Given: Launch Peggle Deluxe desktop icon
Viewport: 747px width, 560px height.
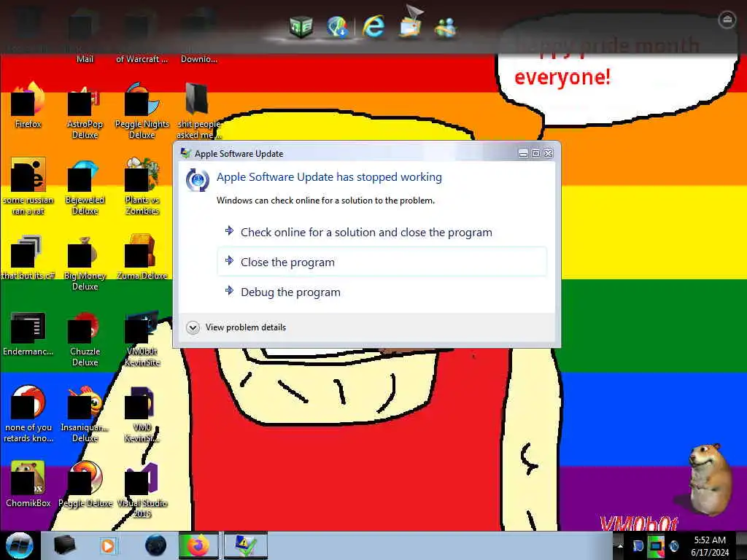Looking at the screenshot, I should (x=85, y=484).
